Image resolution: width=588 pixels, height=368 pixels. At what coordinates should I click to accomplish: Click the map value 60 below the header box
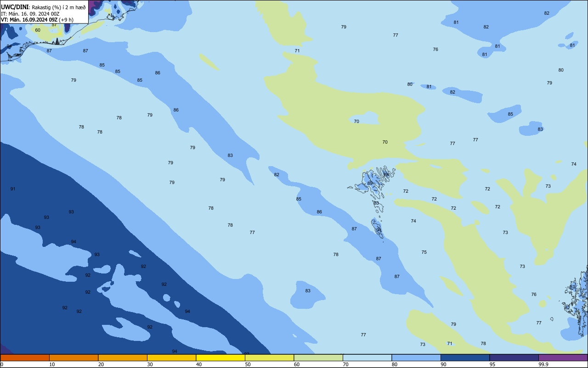[x=38, y=30]
